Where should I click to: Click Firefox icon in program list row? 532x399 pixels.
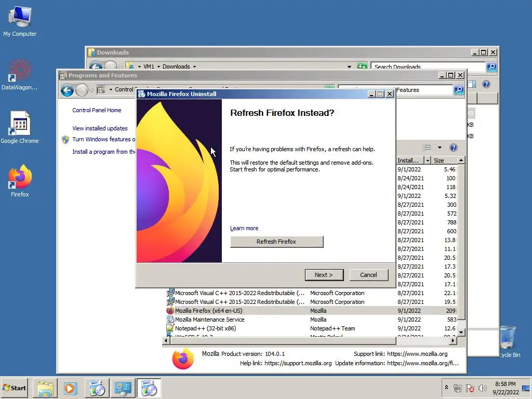(x=170, y=311)
